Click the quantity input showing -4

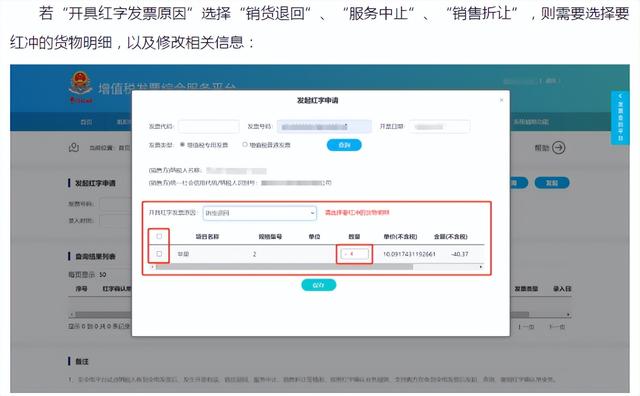coord(354,254)
